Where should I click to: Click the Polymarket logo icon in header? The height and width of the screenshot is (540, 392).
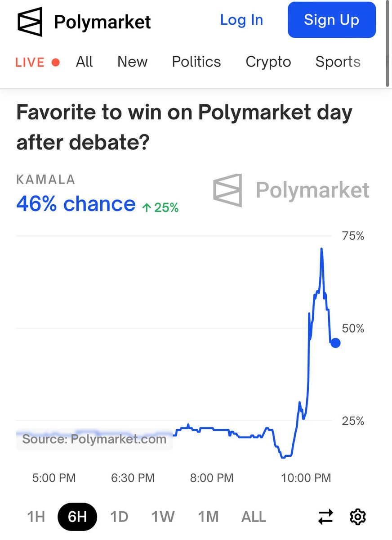pyautogui.click(x=30, y=22)
